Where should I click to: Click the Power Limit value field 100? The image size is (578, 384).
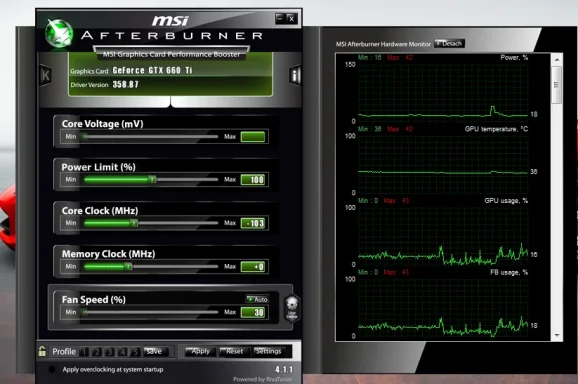[x=253, y=179]
